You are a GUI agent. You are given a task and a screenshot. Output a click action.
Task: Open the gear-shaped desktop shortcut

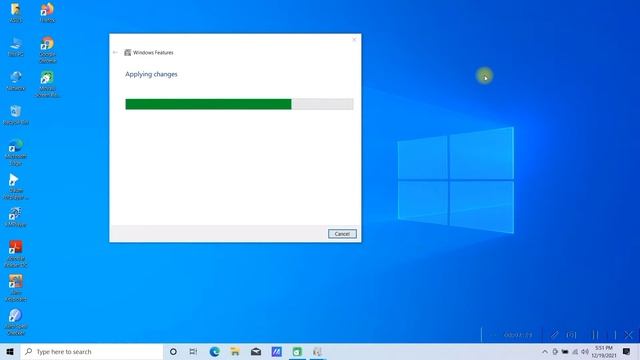pyautogui.click(x=16, y=217)
